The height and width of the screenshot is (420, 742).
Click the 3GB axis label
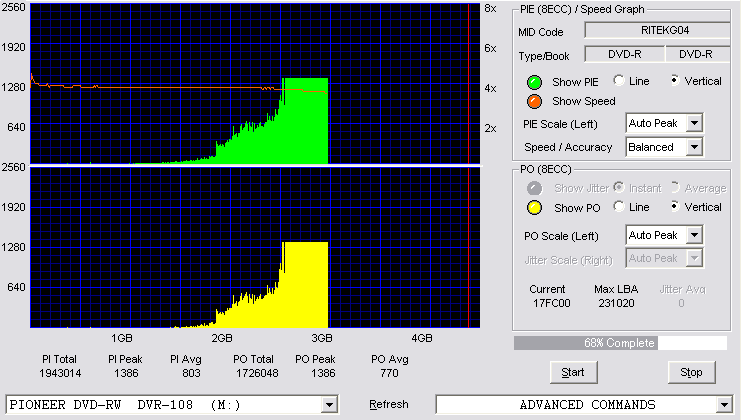tap(322, 338)
